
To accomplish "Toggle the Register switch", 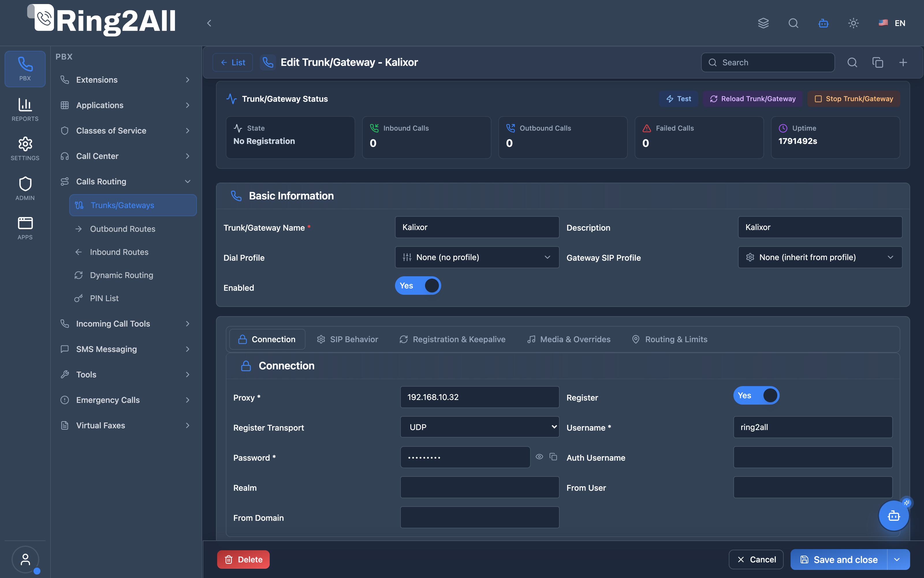I will point(756,395).
